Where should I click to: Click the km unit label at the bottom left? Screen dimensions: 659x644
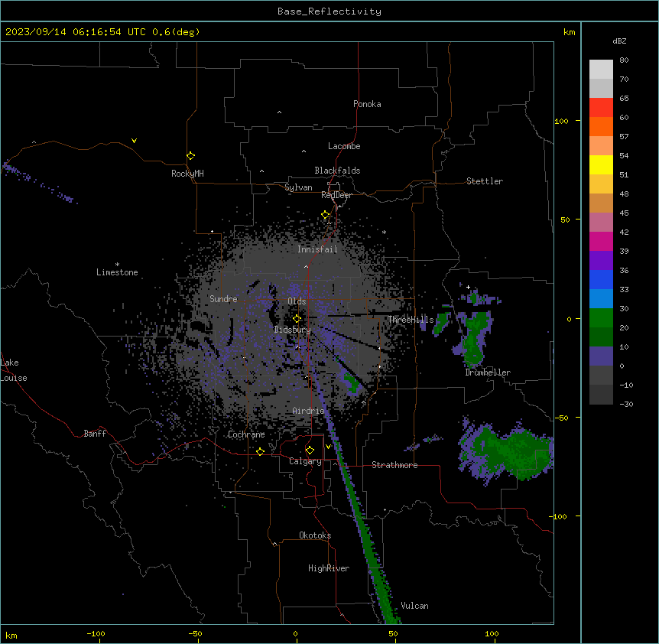pyautogui.click(x=11, y=636)
